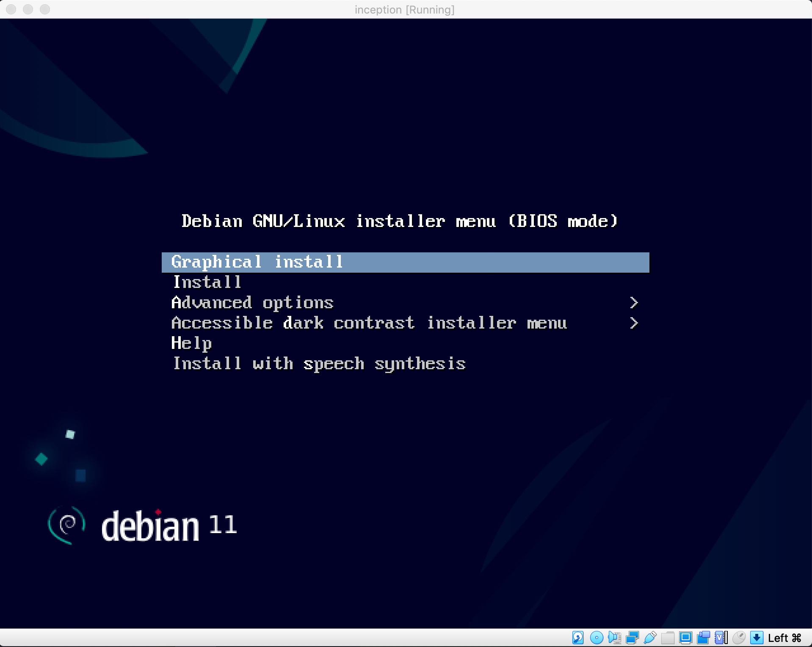Open the optical drive status icon
This screenshot has height=647, width=812.
[x=597, y=637]
